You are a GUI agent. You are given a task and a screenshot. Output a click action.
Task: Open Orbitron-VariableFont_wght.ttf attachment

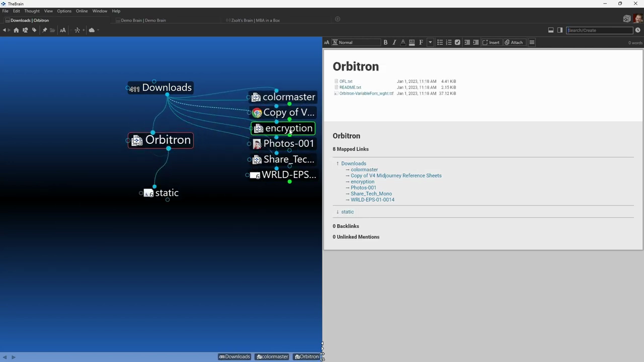pyautogui.click(x=366, y=94)
